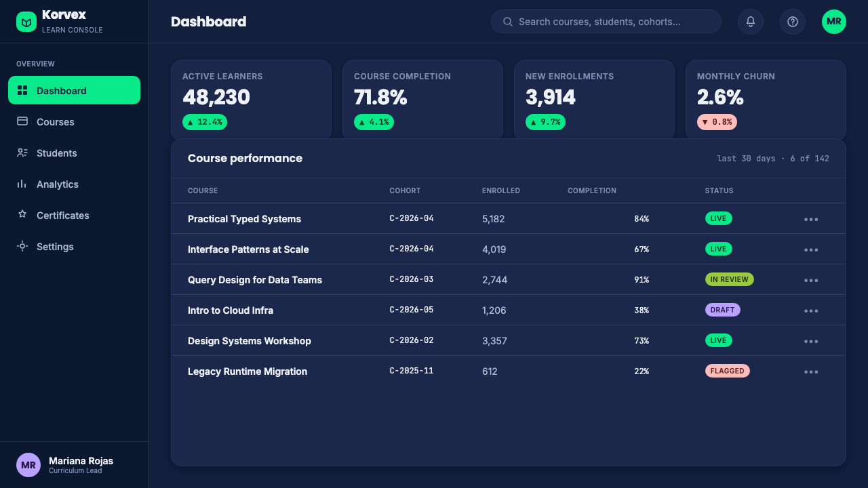
Task: Click the IN REVIEW status badge
Action: [729, 279]
